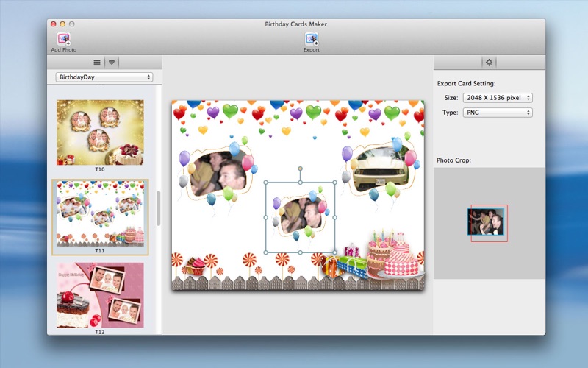Click the Export toolbar icon

pos(312,40)
